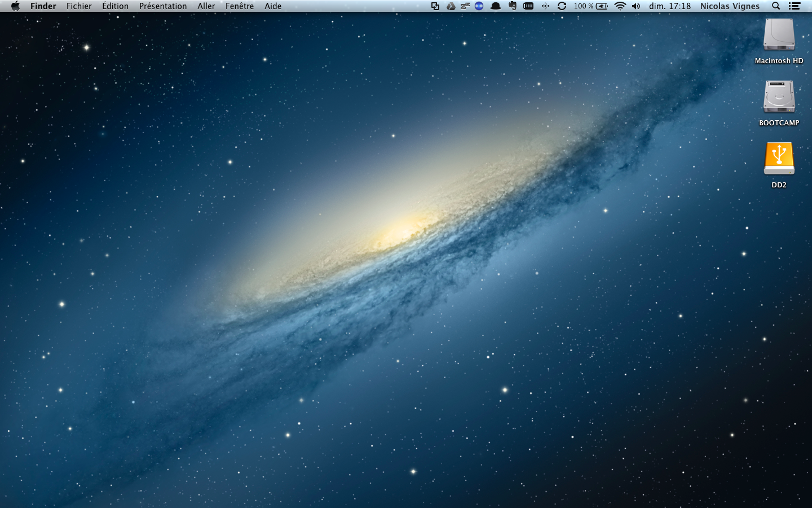Open the Wi-Fi status menu

click(x=620, y=6)
